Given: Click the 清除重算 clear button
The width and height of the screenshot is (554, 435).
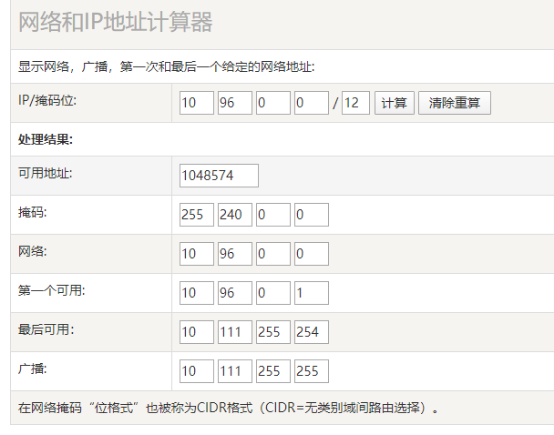Looking at the screenshot, I should click(454, 103).
